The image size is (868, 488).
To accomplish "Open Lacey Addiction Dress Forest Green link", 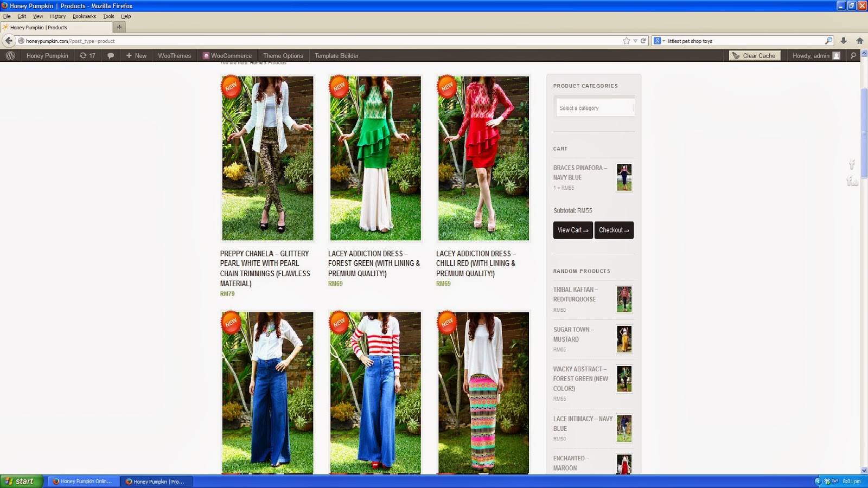I will coord(374,264).
